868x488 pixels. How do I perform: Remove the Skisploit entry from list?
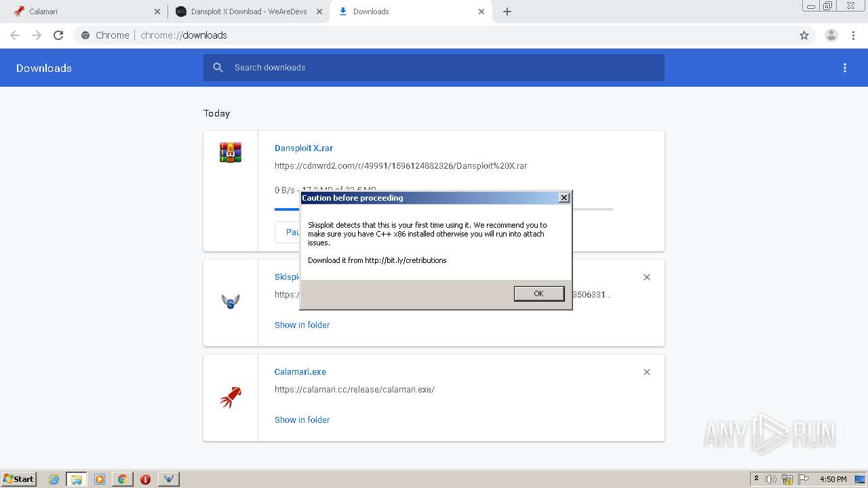[x=647, y=277]
